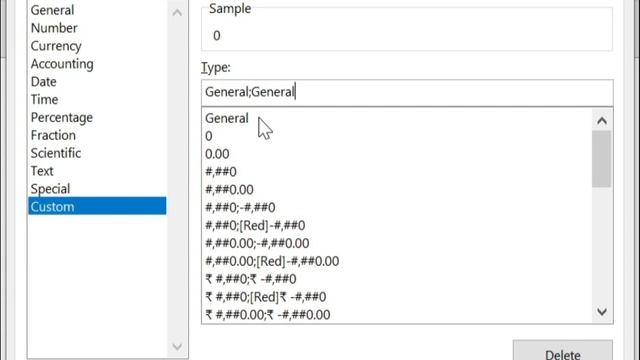Select the Scientific category
Screen dimensions: 640x360
[x=97, y=153]
